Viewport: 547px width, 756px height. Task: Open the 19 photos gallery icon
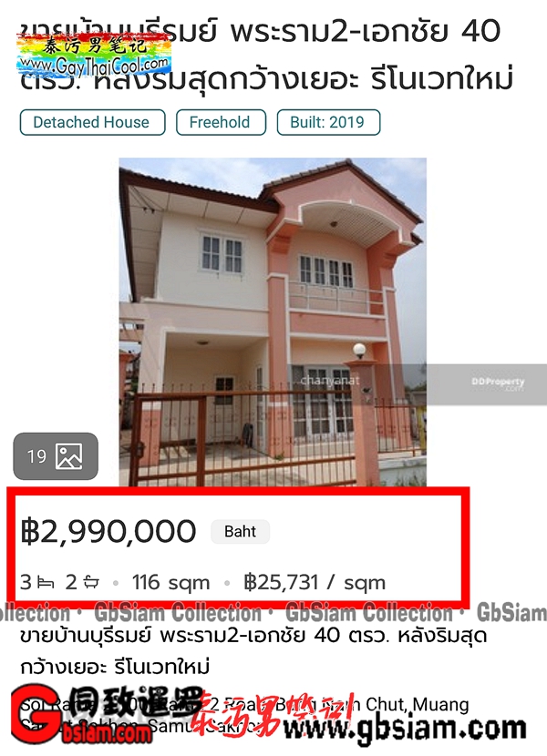(56, 456)
